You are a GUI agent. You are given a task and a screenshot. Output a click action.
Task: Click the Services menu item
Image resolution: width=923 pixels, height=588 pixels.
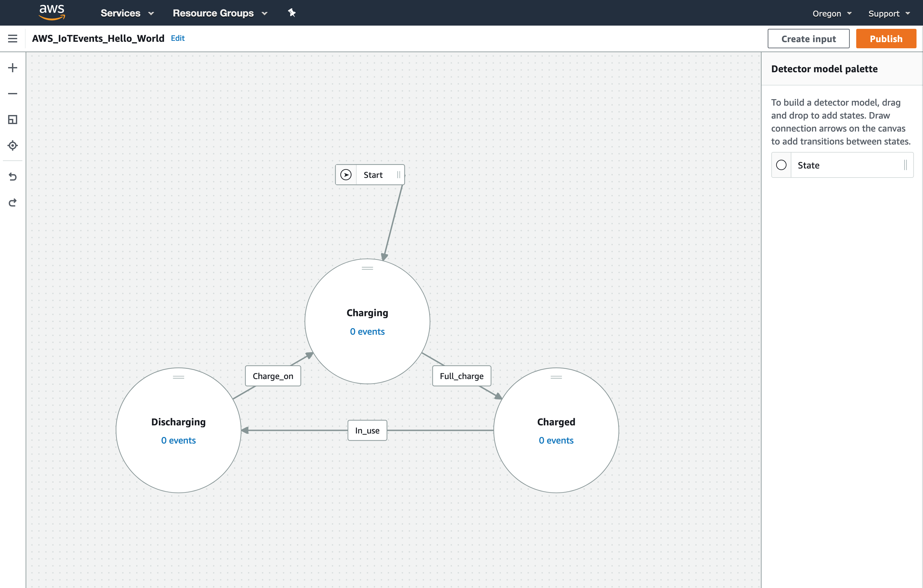tap(120, 13)
